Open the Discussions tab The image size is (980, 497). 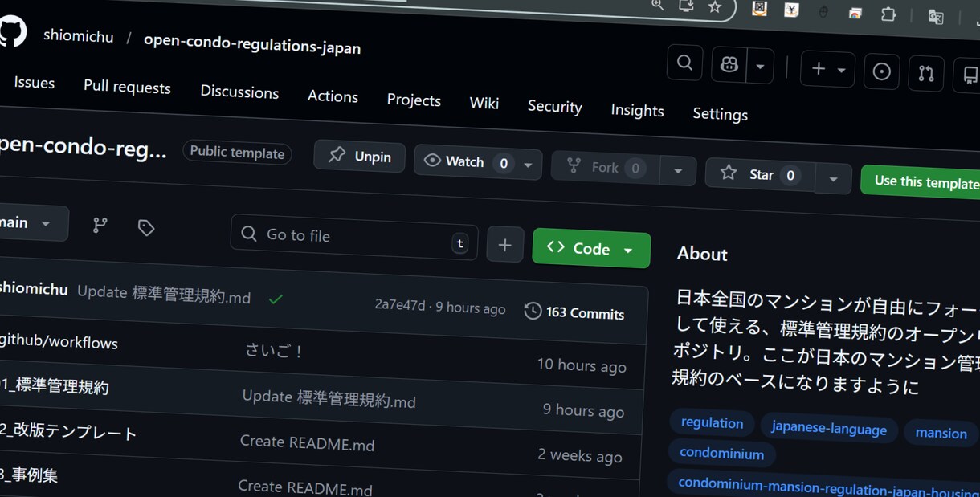pyautogui.click(x=239, y=92)
